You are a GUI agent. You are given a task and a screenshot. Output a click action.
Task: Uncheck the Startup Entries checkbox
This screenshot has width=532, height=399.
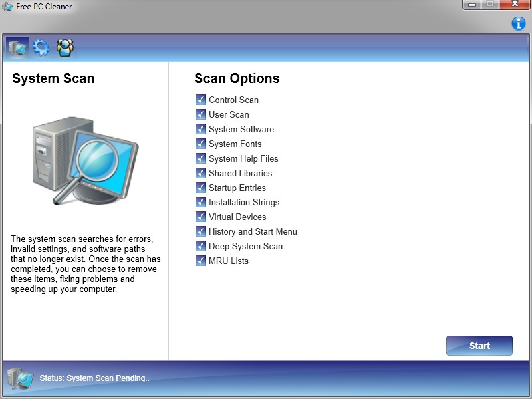click(201, 188)
